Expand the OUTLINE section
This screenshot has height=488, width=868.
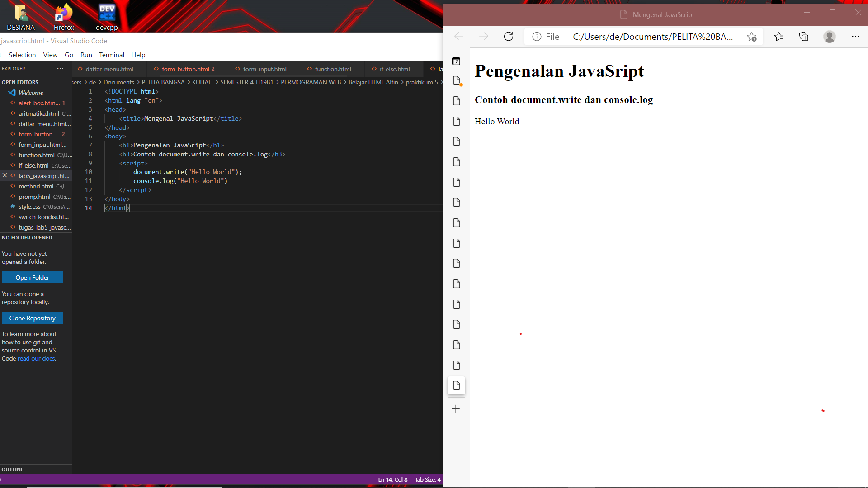(13, 469)
